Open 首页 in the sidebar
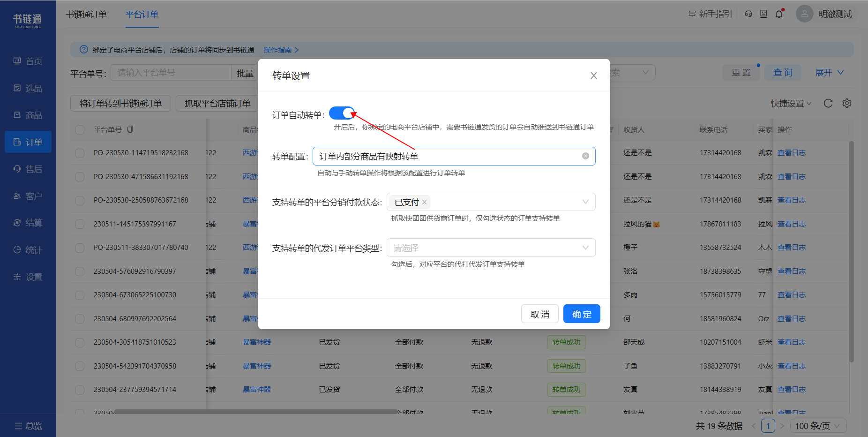 28,61
